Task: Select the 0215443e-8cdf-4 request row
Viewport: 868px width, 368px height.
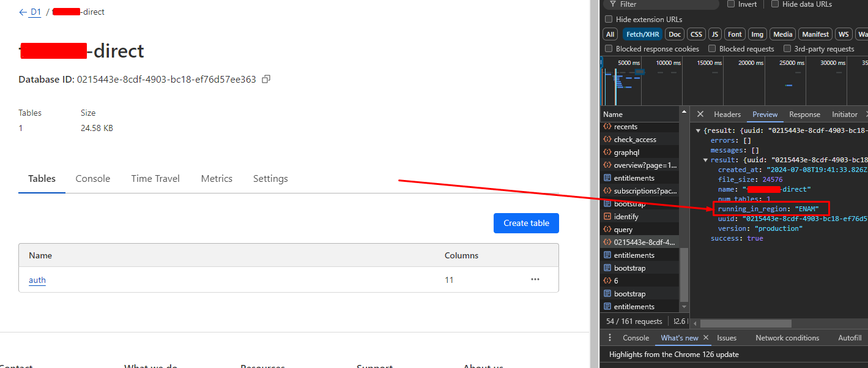Action: click(x=639, y=242)
